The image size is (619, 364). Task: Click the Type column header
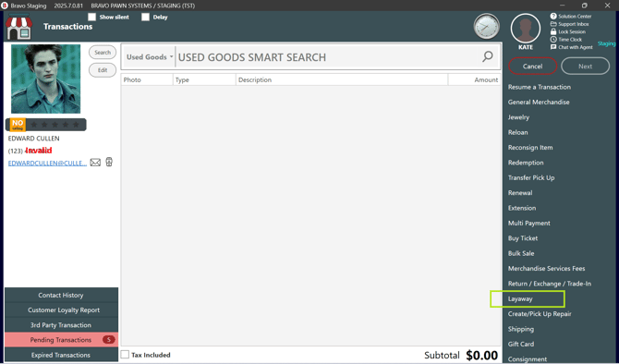coord(204,79)
